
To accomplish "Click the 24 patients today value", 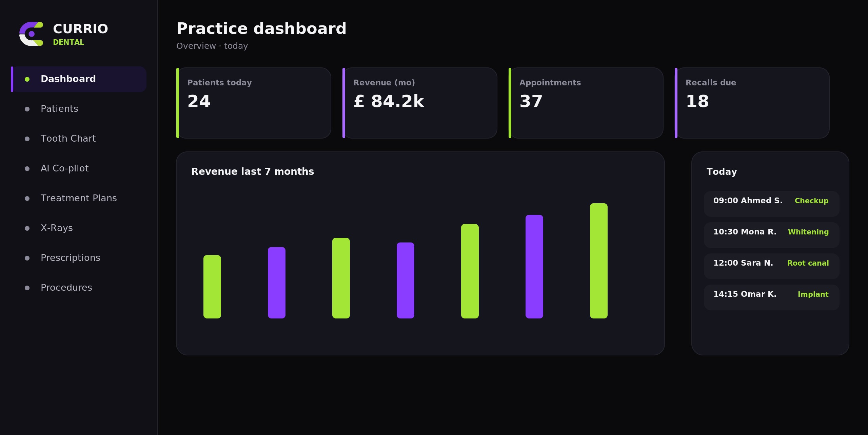I will (x=199, y=101).
